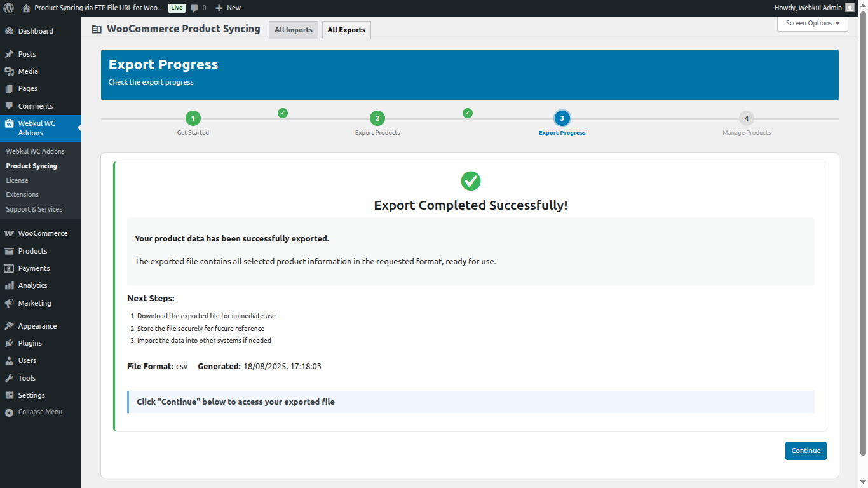868x488 pixels.
Task: Select the All Exports tab
Action: tap(346, 29)
